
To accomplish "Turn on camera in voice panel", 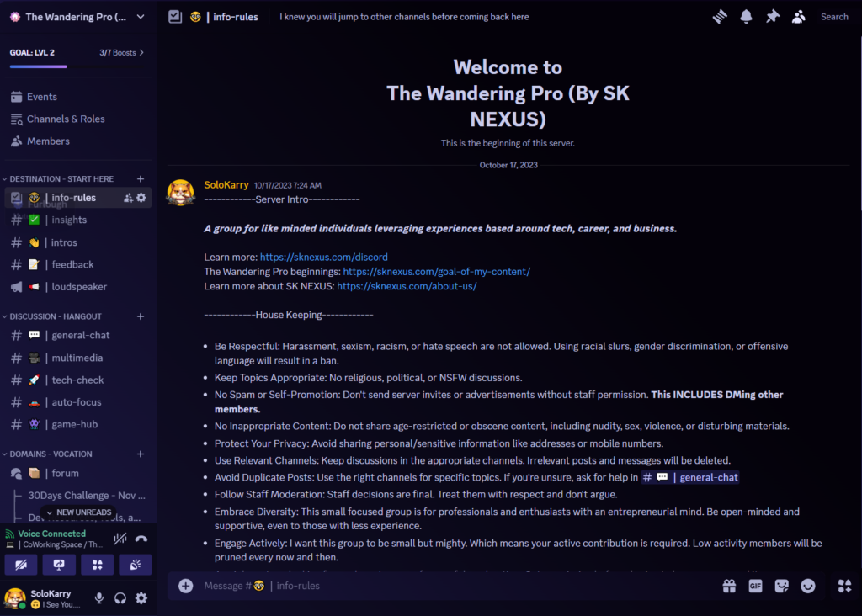I will click(x=21, y=565).
